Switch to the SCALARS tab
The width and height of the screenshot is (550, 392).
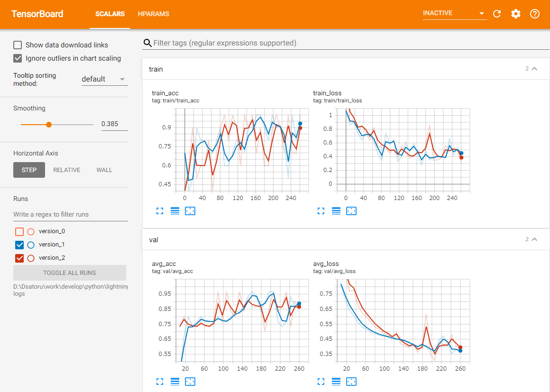[110, 14]
